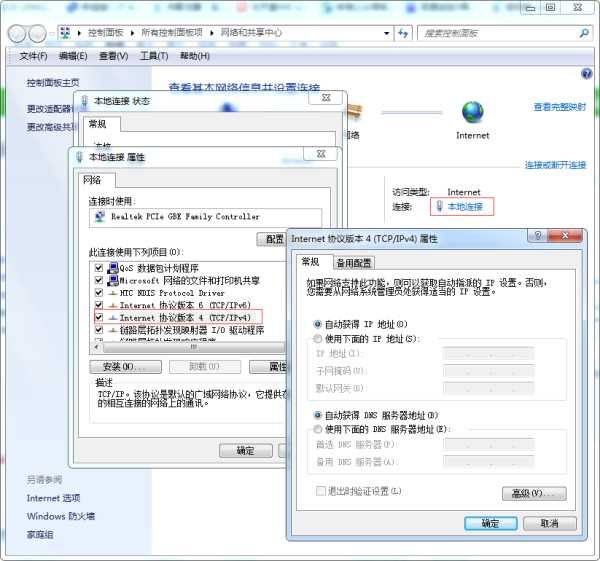Open the 本地连接 link
The height and width of the screenshot is (561, 600).
coord(465,207)
